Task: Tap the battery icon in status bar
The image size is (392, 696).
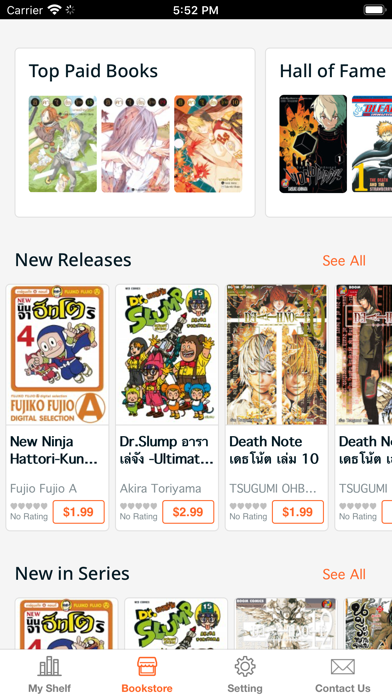Action: [x=374, y=10]
